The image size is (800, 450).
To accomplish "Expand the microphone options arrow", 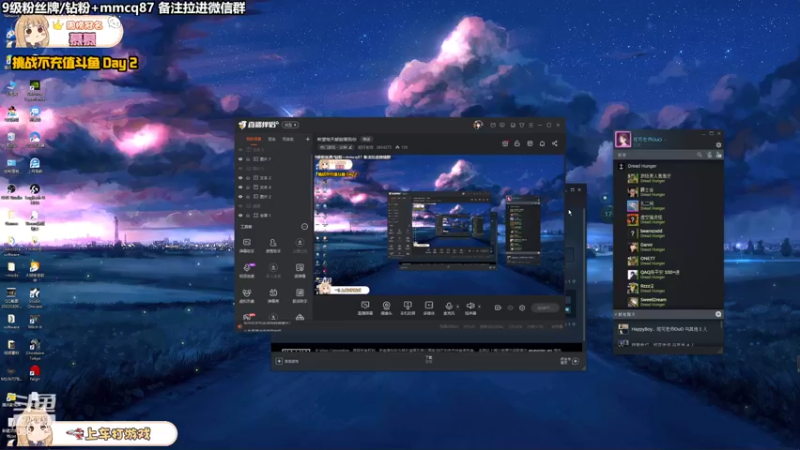I will [457, 307].
